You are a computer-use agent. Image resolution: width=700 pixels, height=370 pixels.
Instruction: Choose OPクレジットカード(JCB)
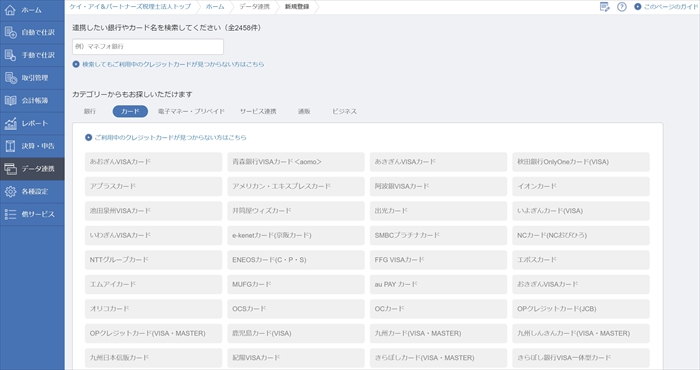tap(581, 309)
